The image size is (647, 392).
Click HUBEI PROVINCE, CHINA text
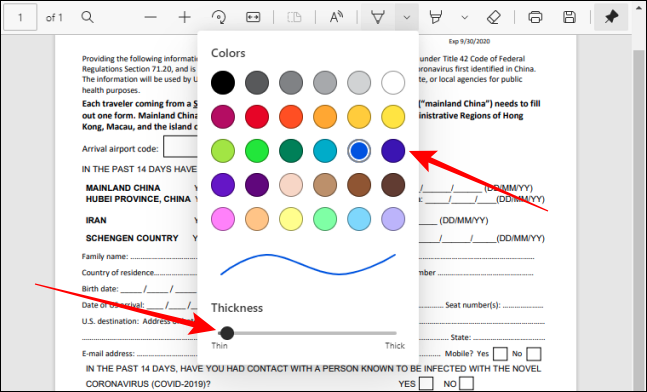138,199
